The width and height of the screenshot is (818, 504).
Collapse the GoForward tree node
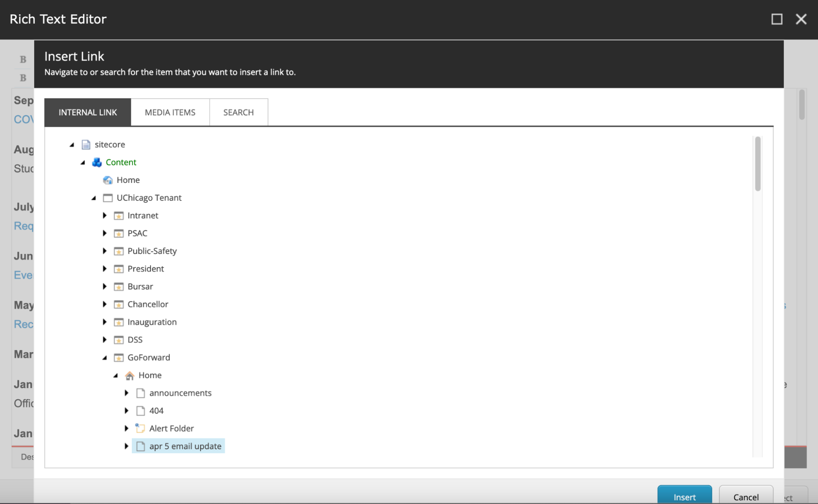tap(105, 358)
